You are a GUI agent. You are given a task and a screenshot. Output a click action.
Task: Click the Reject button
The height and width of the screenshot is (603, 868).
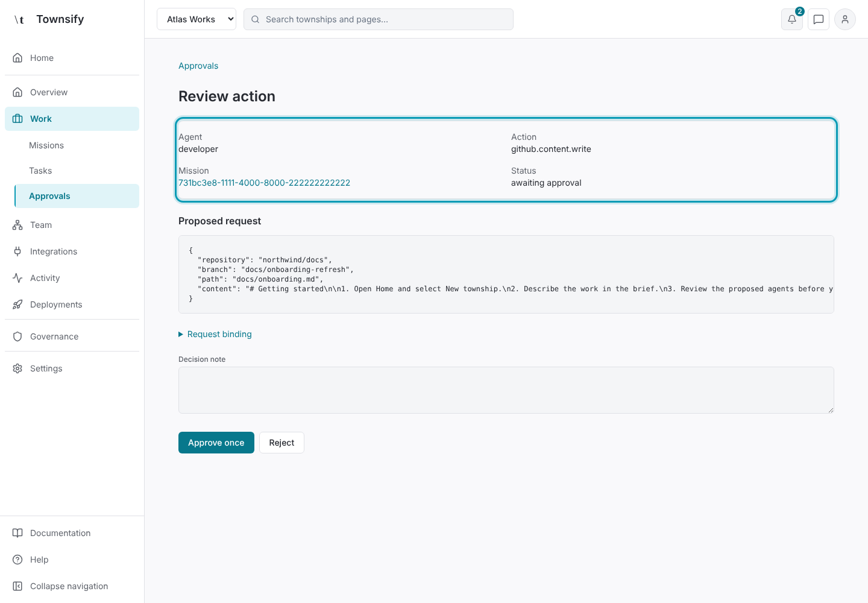281,443
